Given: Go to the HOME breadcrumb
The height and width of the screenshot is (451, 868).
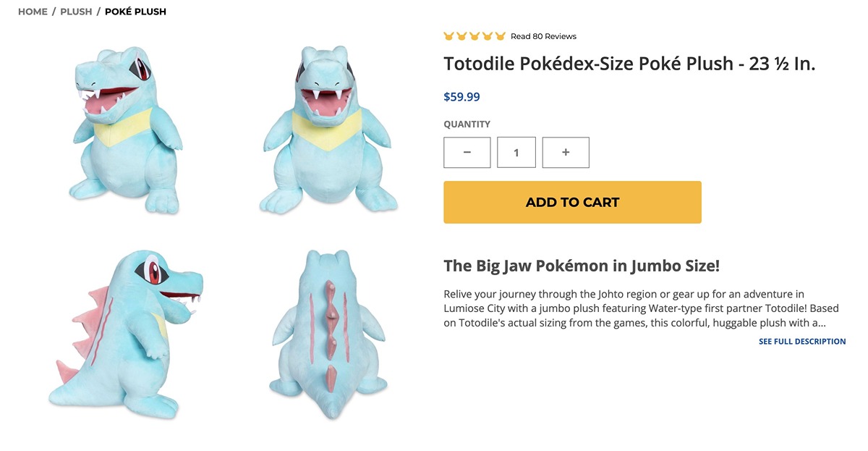Looking at the screenshot, I should coord(33,12).
